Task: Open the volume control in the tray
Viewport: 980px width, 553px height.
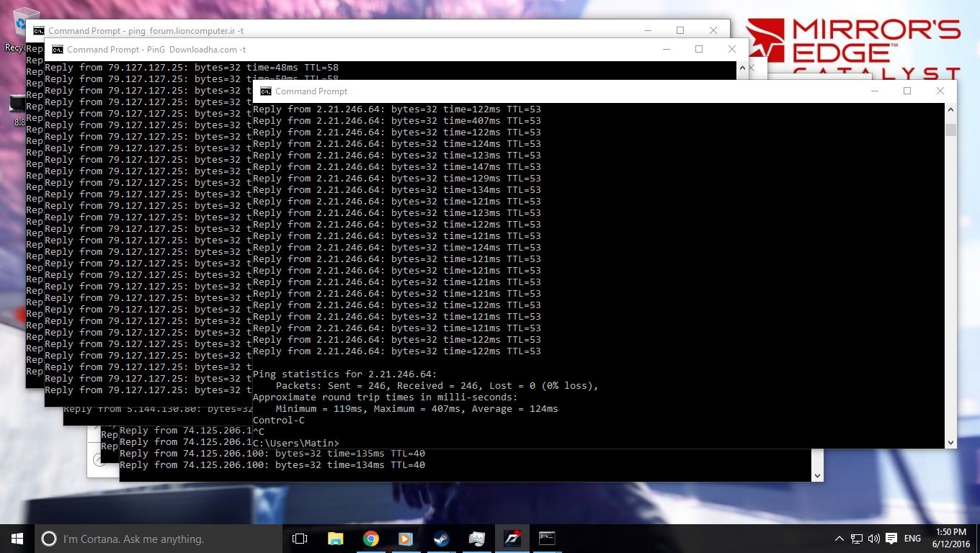Action: tap(874, 539)
